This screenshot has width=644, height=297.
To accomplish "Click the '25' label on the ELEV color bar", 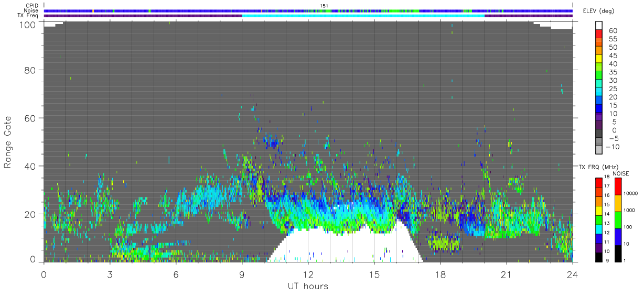I will pos(613,89).
